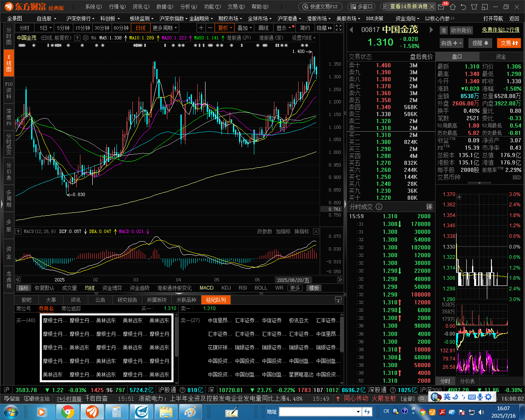The width and height of the screenshot is (525, 420).
Task: Click 快速交易F12 button
Action: [320, 7]
